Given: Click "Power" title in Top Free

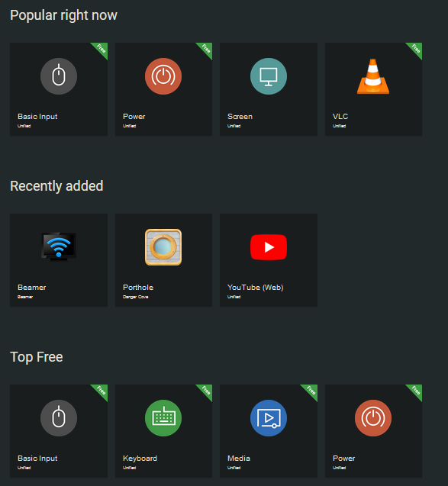Looking at the screenshot, I should 344,458.
